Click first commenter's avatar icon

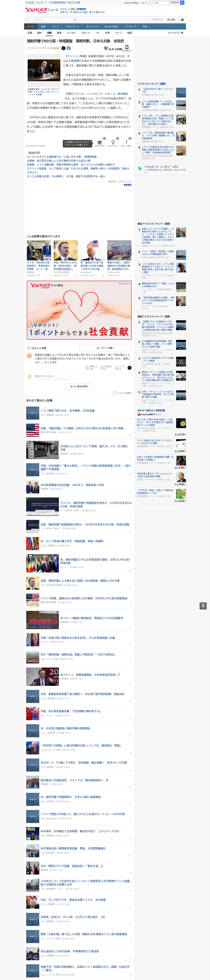click(29, 356)
